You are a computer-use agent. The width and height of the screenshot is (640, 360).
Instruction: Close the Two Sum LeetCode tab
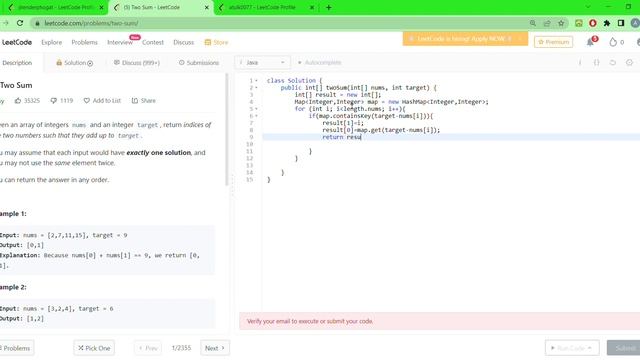[x=207, y=7]
